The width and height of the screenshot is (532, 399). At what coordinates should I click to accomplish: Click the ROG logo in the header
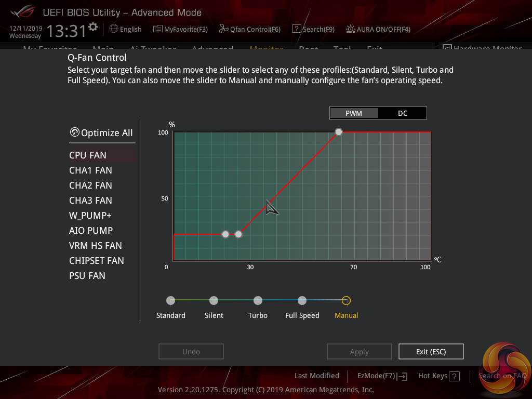click(22, 12)
